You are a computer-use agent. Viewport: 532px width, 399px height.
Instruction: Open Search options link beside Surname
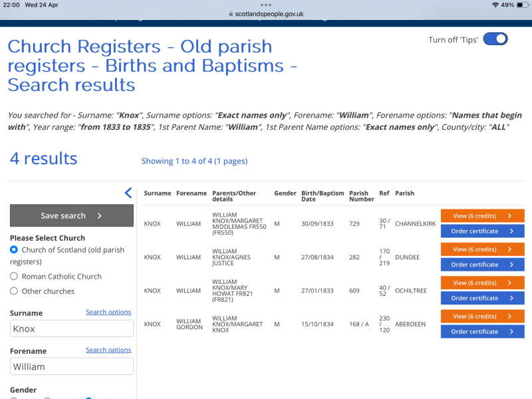[x=108, y=312]
